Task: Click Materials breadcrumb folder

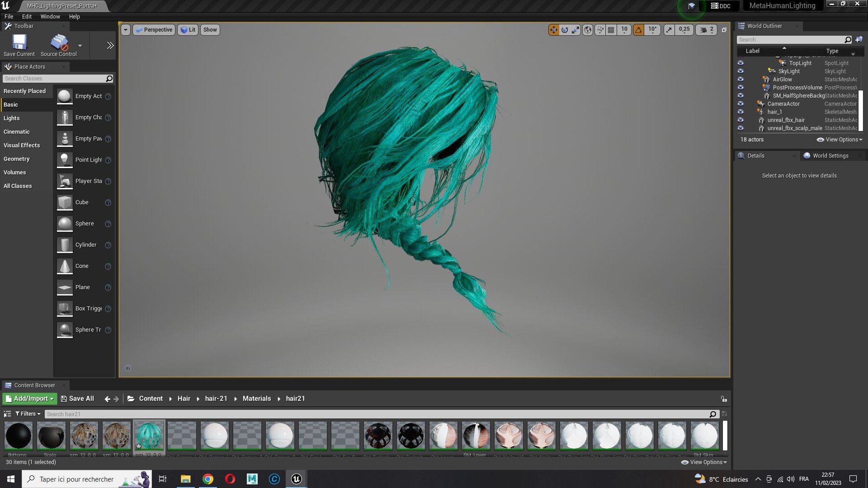Action: coord(257,399)
